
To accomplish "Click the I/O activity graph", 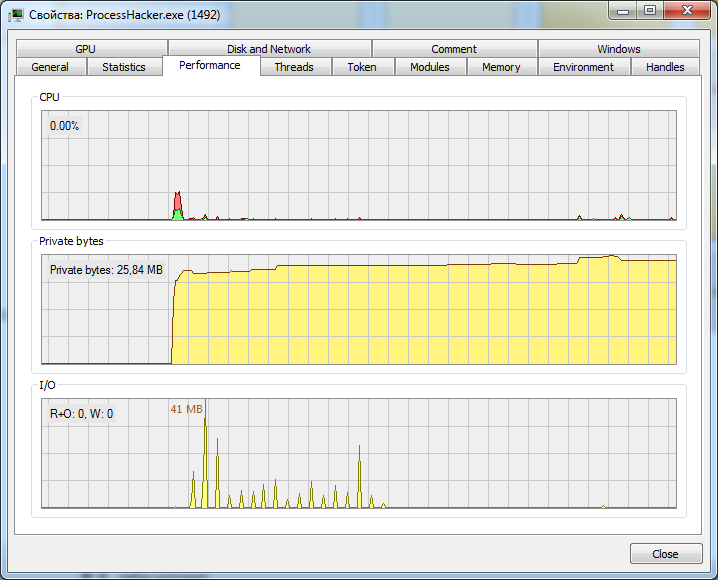I will pos(359,453).
